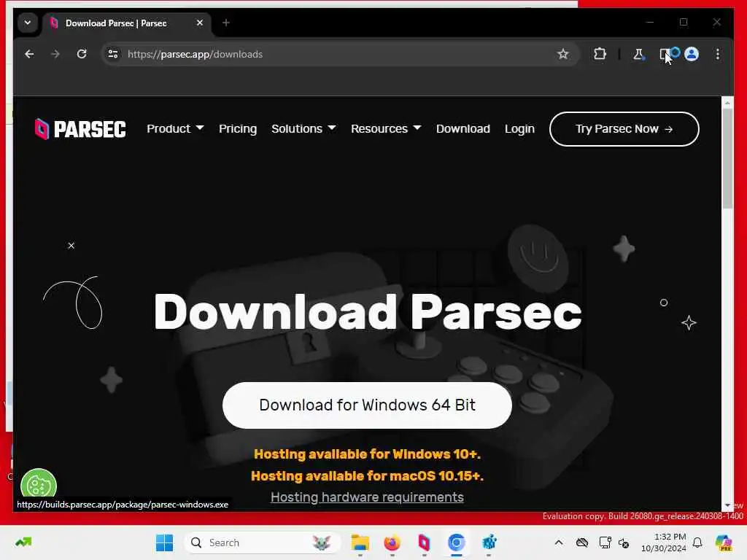Show hidden system tray icons
This screenshot has width=747, height=560.
[559, 542]
